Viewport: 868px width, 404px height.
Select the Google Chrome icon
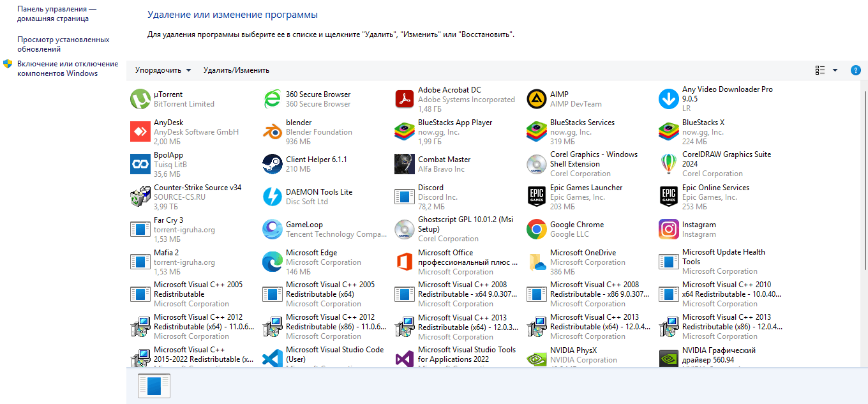point(537,229)
